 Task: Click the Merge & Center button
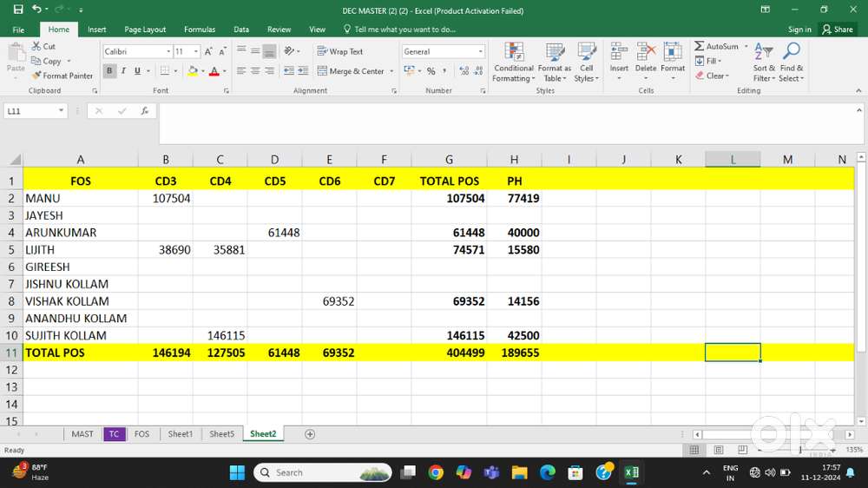[352, 71]
